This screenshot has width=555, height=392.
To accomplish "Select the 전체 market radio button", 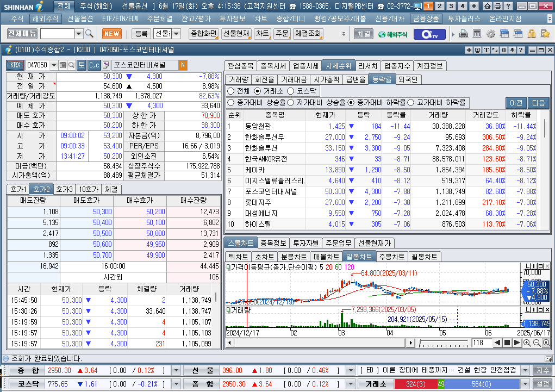I will (x=231, y=91).
